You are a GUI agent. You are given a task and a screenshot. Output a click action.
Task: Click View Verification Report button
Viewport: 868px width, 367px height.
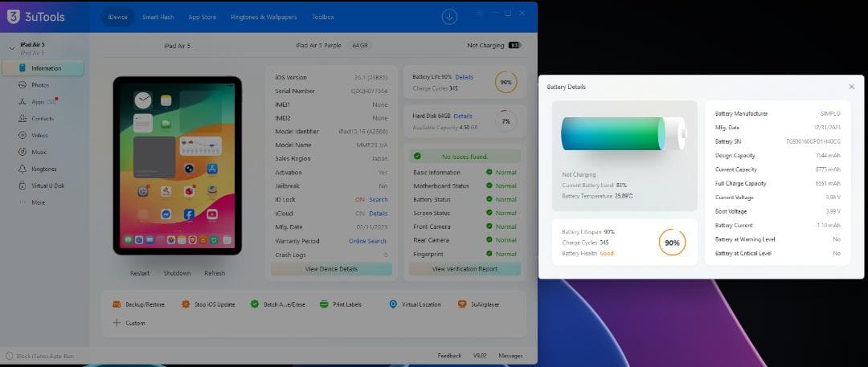tap(465, 269)
